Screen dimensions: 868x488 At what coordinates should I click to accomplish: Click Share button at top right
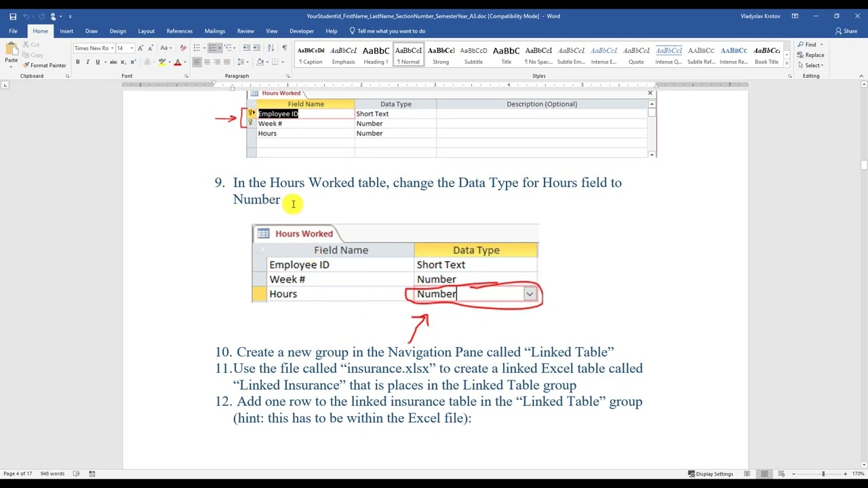pyautogui.click(x=846, y=31)
